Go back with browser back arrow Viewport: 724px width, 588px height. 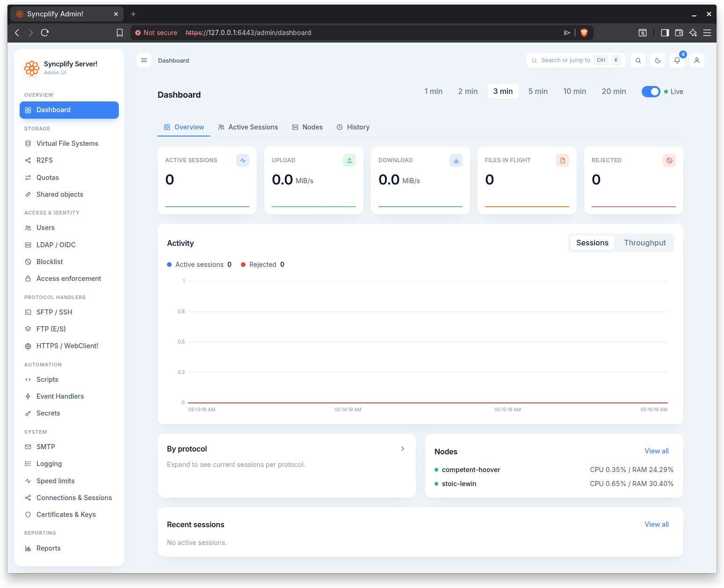tap(17, 33)
